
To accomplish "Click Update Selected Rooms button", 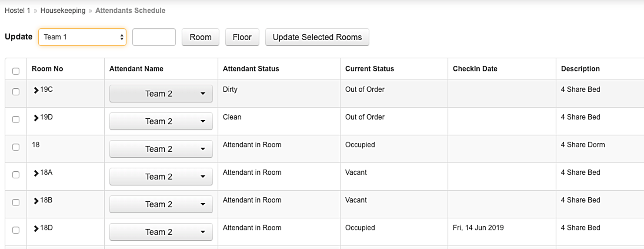I will click(317, 37).
